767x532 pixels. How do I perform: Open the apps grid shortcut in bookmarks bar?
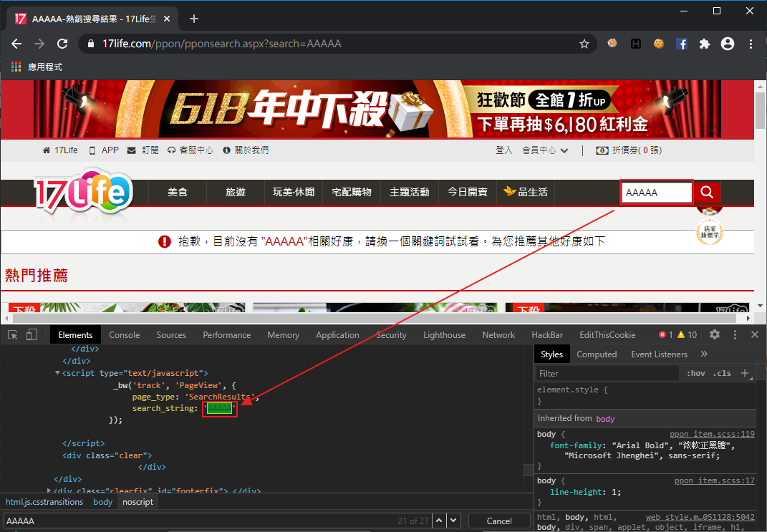[x=16, y=67]
